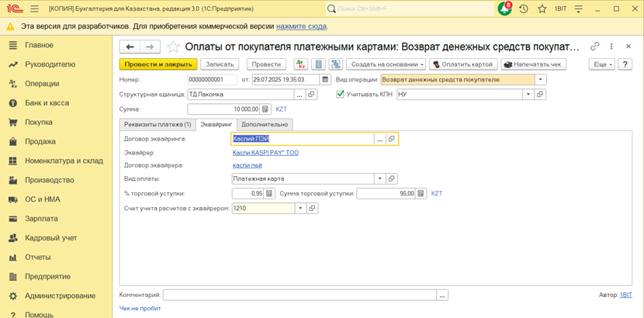Click the Провести и закрыть button
The height and width of the screenshot is (318, 644).
tap(158, 64)
